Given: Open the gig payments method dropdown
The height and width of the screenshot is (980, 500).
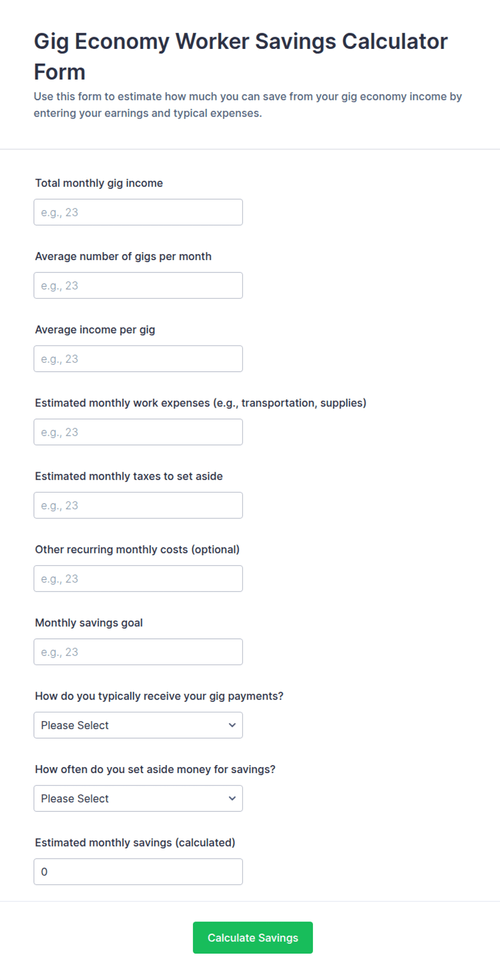Looking at the screenshot, I should pos(138,725).
